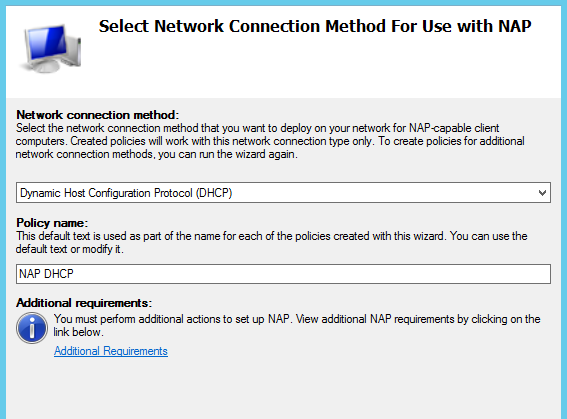Place cursor in the NAP DHCP text
The height and width of the screenshot is (419, 567).
coord(46,274)
